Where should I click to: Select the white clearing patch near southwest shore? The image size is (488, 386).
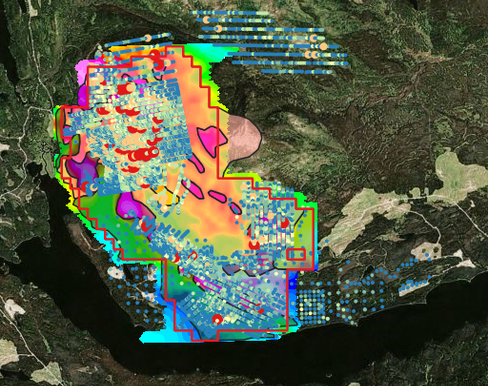click(x=115, y=272)
